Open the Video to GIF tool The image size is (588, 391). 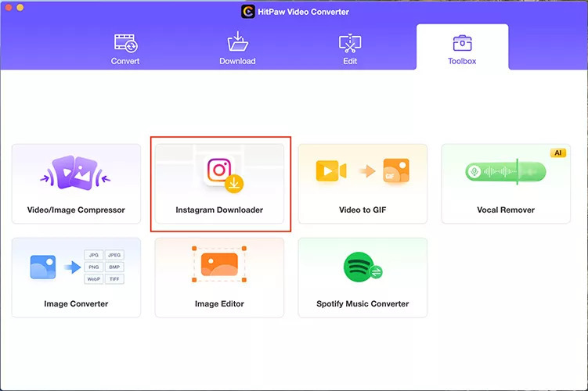(x=363, y=184)
